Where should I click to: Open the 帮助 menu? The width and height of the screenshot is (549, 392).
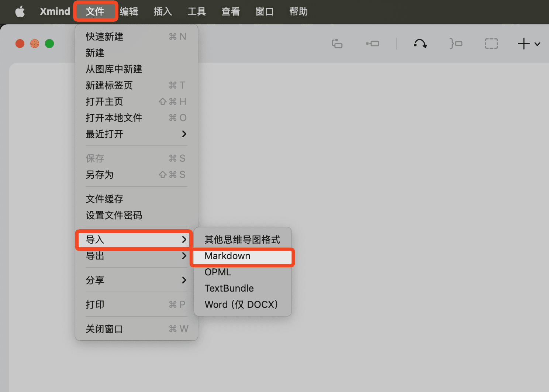point(298,11)
